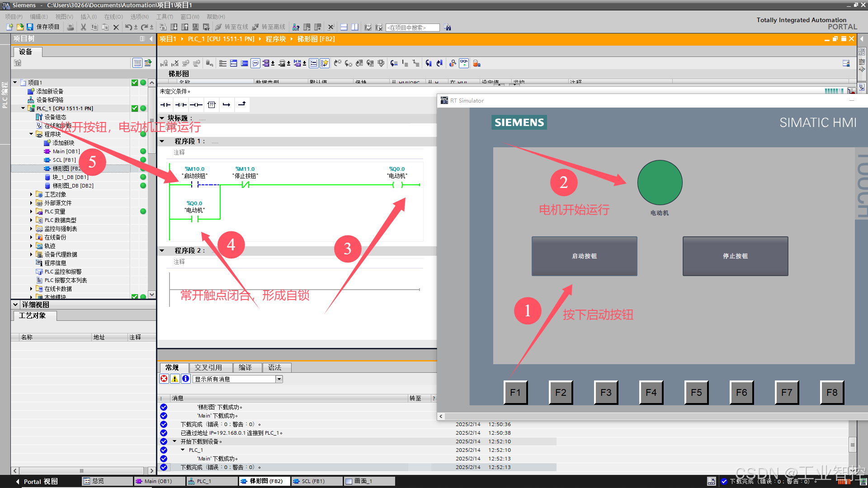Toggle the errors filter in messages
The height and width of the screenshot is (488, 868).
pyautogui.click(x=164, y=379)
